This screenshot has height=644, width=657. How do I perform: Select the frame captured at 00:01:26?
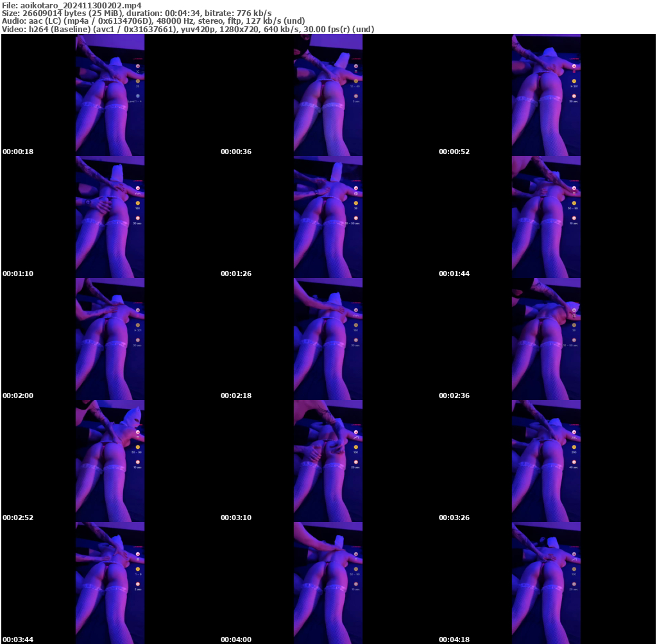pyautogui.click(x=328, y=217)
